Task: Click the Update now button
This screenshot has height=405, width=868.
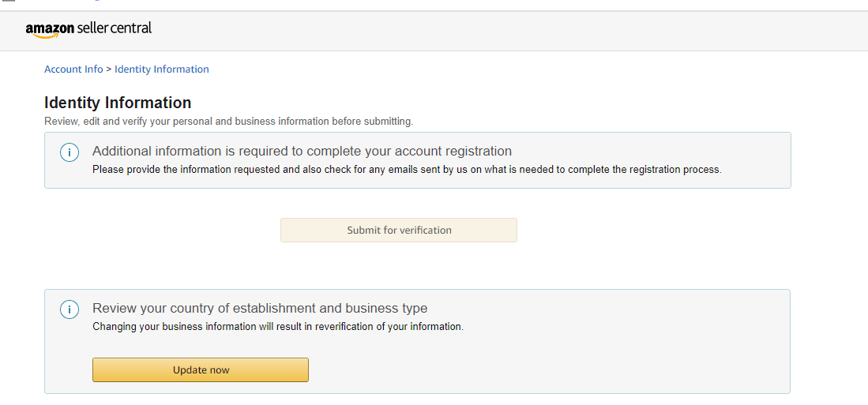Action: click(201, 370)
